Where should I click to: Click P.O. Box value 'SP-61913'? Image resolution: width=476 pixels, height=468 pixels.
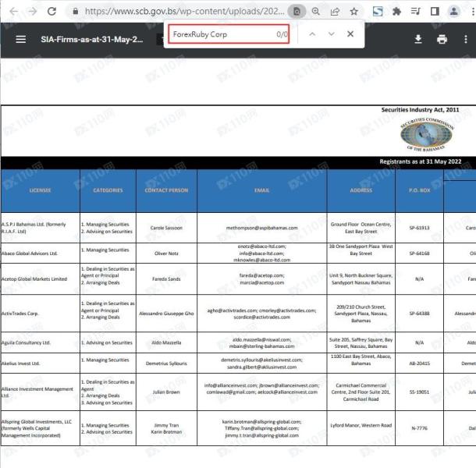420,228
